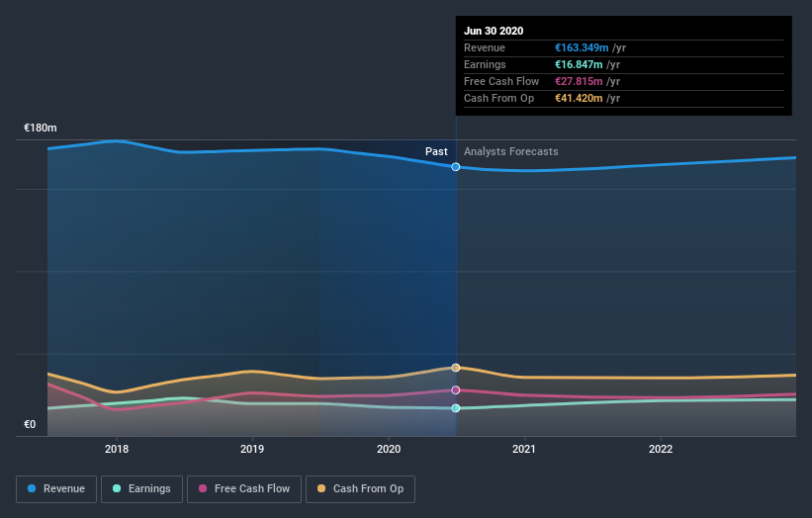Click the Earnings row label in tooltip
The width and height of the screenshot is (812, 518).
click(x=485, y=64)
